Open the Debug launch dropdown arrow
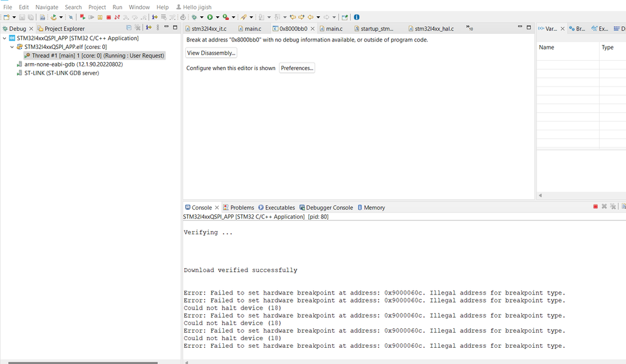Viewport: 626px width, 364px height. coord(202,17)
